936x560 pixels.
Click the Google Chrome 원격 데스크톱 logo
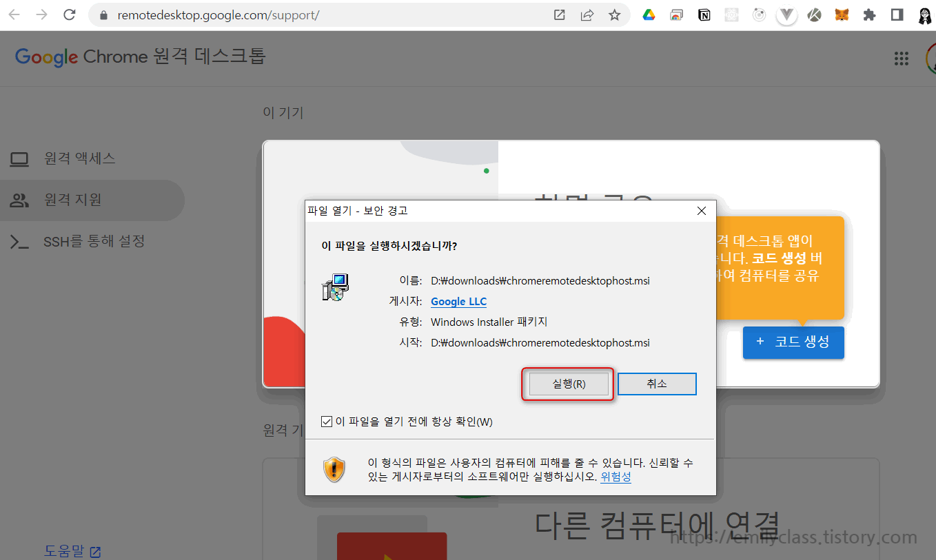pos(141,56)
